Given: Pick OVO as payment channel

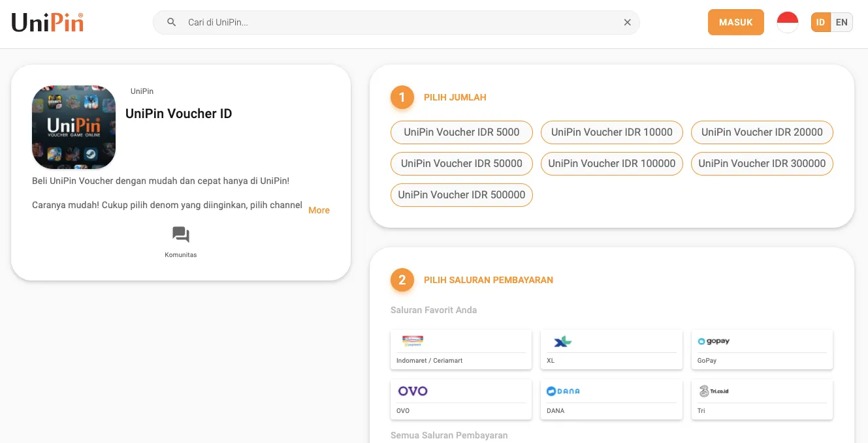Looking at the screenshot, I should 461,399.
